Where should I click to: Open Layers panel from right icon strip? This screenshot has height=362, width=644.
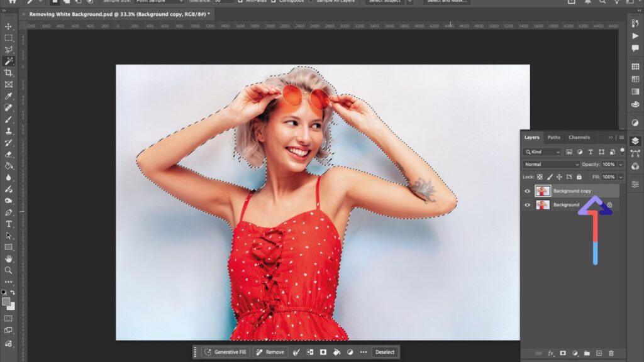[635, 141]
